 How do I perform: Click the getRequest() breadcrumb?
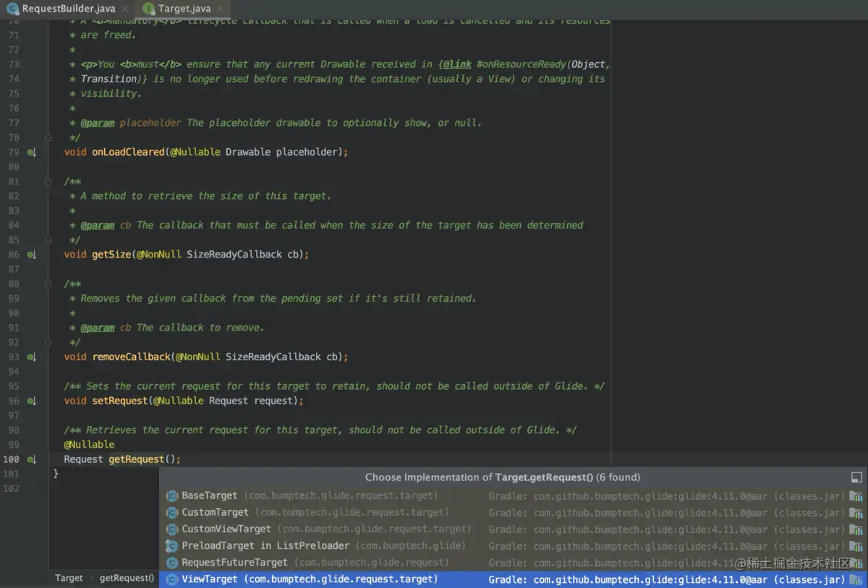[x=127, y=579]
